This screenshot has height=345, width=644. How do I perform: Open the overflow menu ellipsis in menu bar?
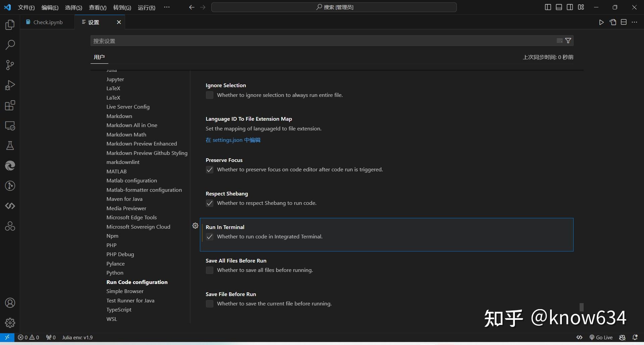coord(167,7)
